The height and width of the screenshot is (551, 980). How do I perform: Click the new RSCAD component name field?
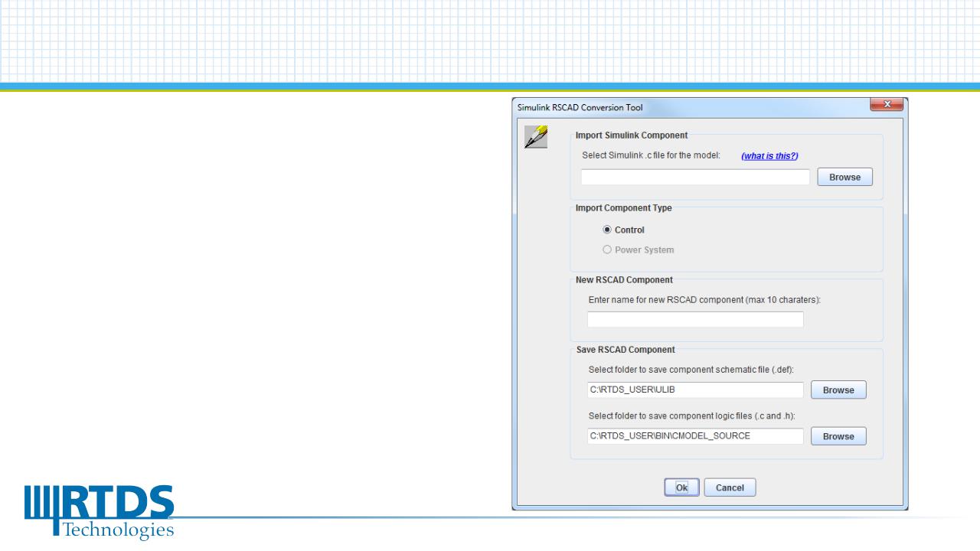click(695, 319)
